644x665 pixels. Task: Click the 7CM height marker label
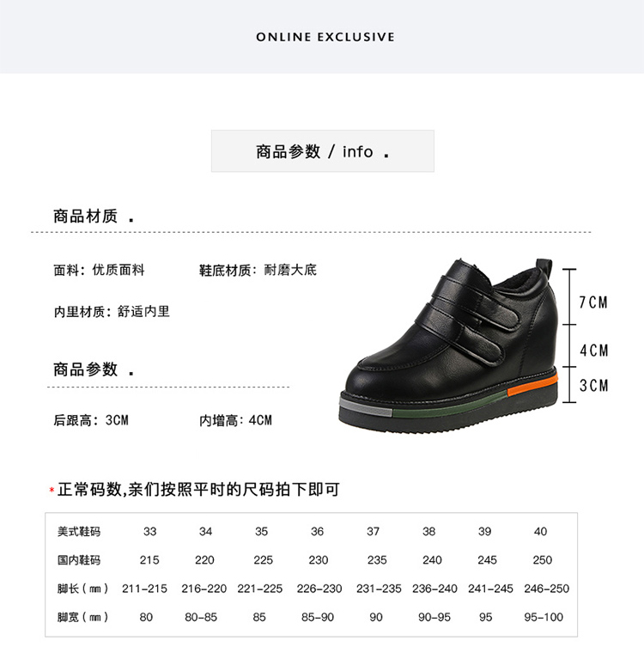[x=593, y=302]
